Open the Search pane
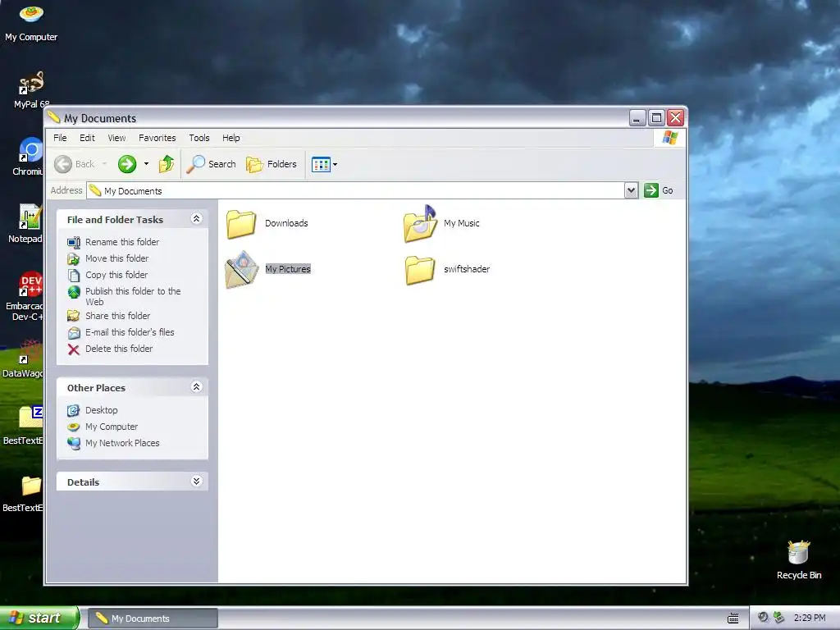This screenshot has height=630, width=840. [x=211, y=164]
